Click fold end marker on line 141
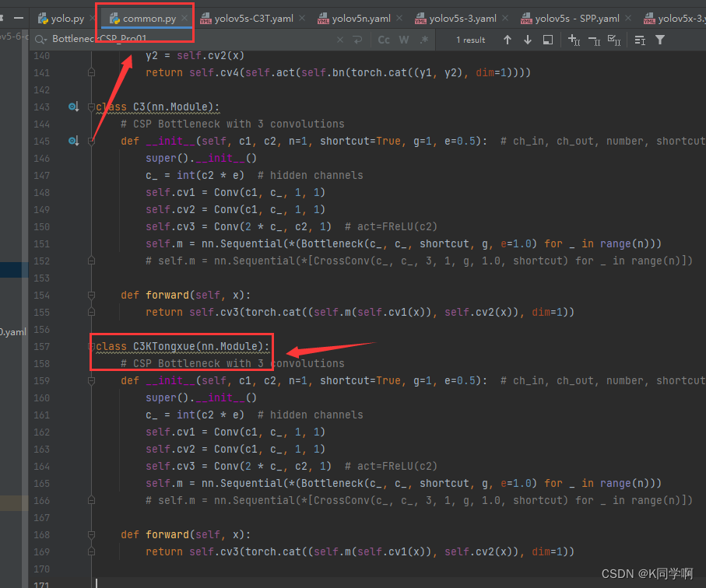The height and width of the screenshot is (588, 706). [91, 72]
